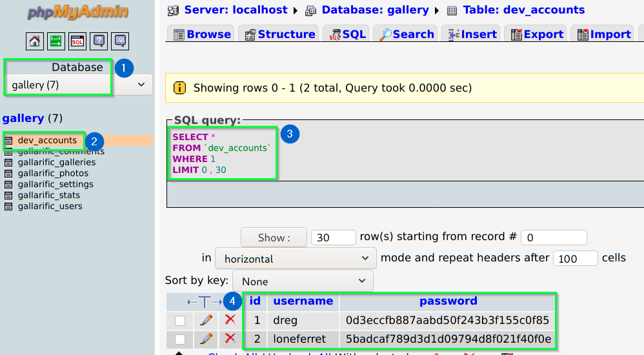Open the gallery (7) database dropdown

tap(78, 85)
